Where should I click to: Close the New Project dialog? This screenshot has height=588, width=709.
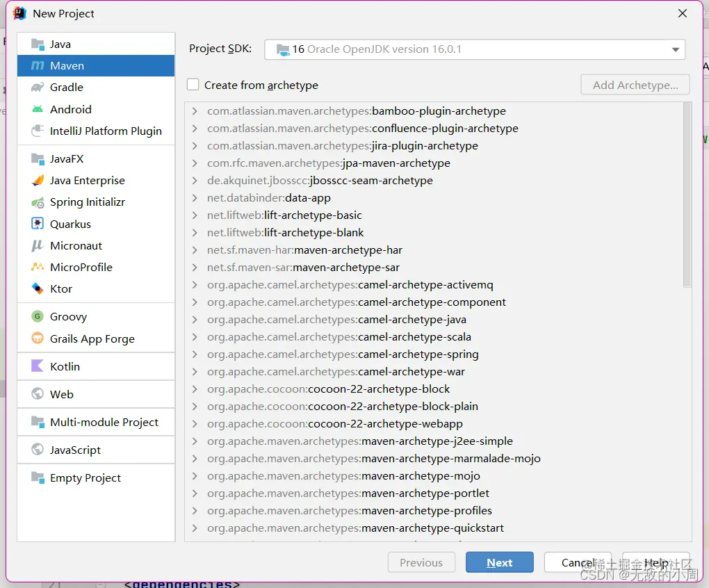coord(683,14)
